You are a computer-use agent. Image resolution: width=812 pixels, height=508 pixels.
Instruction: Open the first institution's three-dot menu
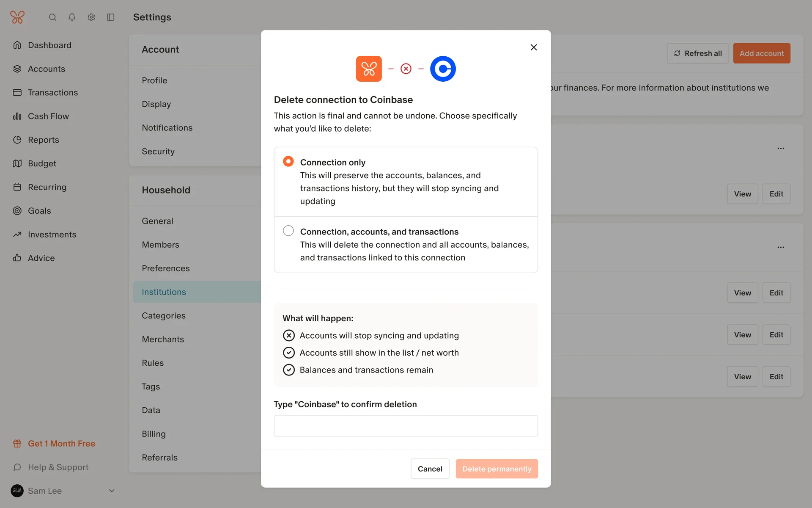(x=781, y=149)
